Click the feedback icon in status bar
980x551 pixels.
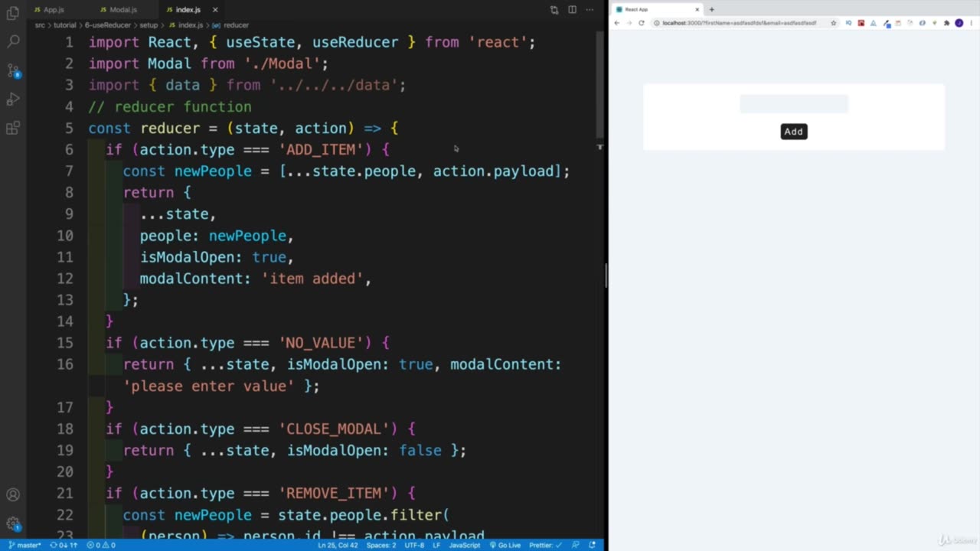click(x=577, y=545)
